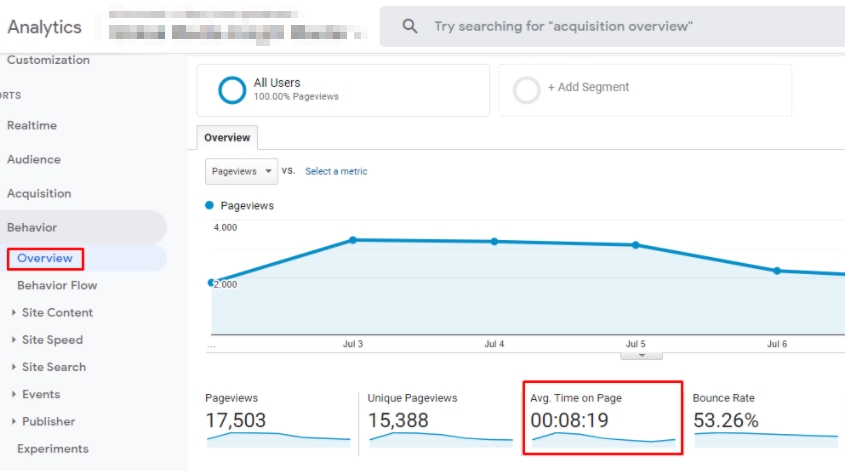Click the All Users segment circle icon
The height and width of the screenshot is (471, 845).
(232, 90)
